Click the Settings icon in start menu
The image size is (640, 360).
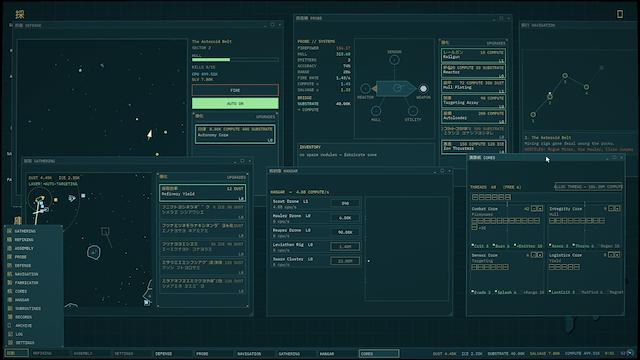pos(10,342)
